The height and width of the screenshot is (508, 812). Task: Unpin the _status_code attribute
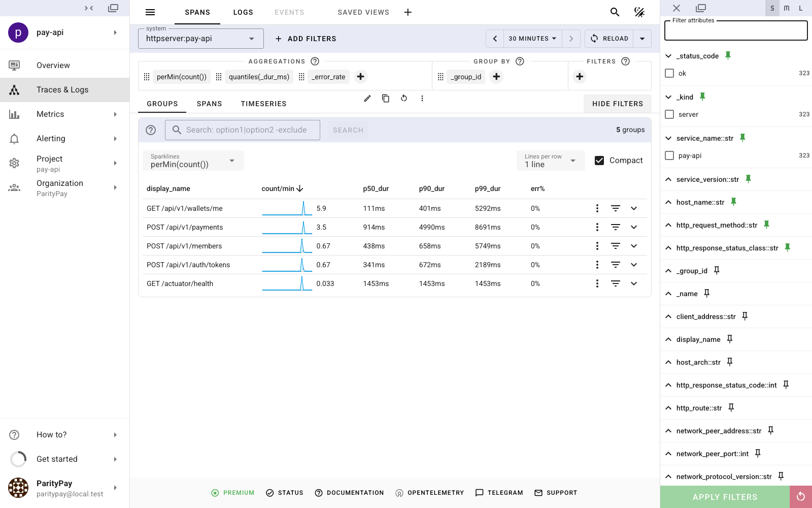[x=728, y=55]
